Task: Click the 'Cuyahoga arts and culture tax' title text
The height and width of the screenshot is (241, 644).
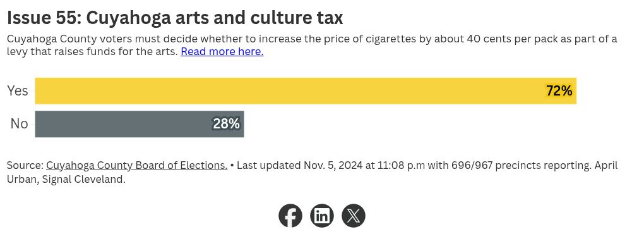Action: point(215,18)
